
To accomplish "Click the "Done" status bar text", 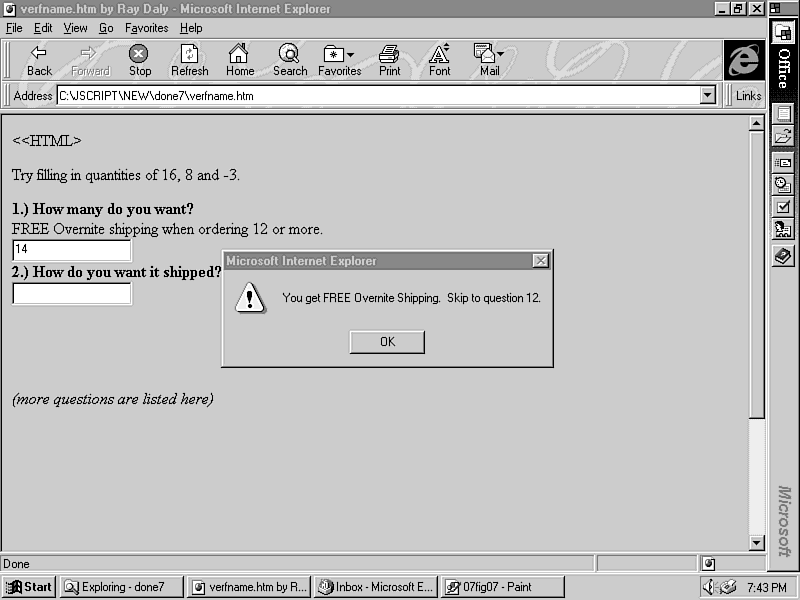I will pyautogui.click(x=16, y=564).
